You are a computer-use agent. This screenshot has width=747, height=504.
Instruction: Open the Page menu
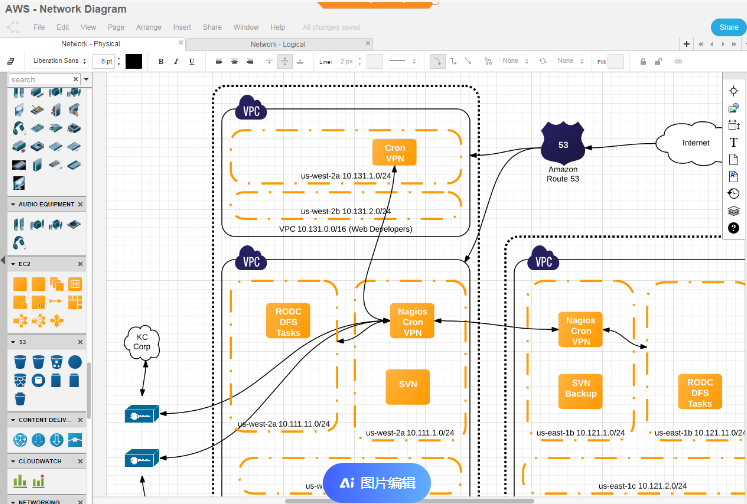point(116,27)
